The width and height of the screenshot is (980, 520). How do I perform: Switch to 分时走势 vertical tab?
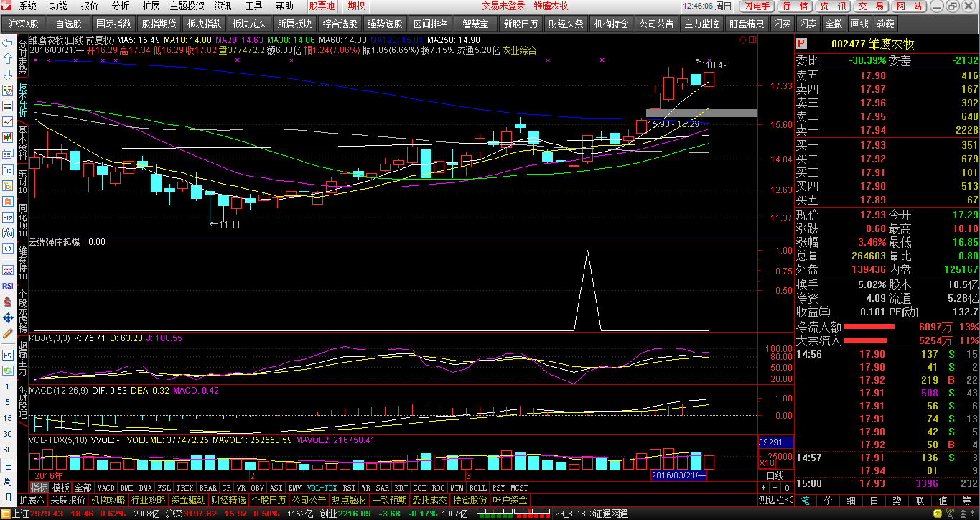22,56
